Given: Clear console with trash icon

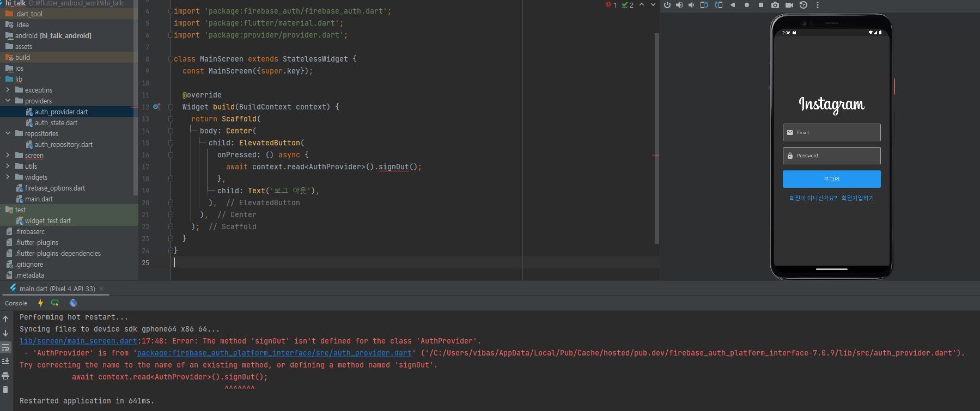Looking at the screenshot, I should (x=5, y=389).
